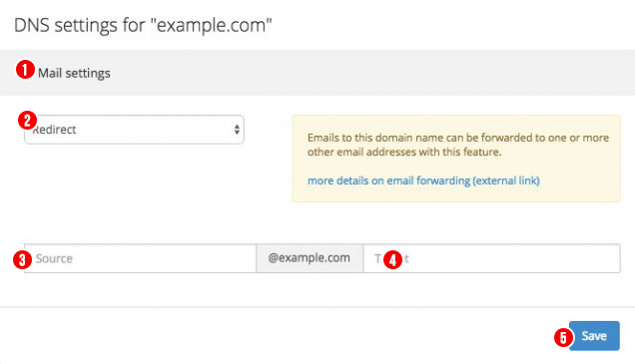Expand the Mail settings section header
The image size is (635, 364).
click(317, 73)
